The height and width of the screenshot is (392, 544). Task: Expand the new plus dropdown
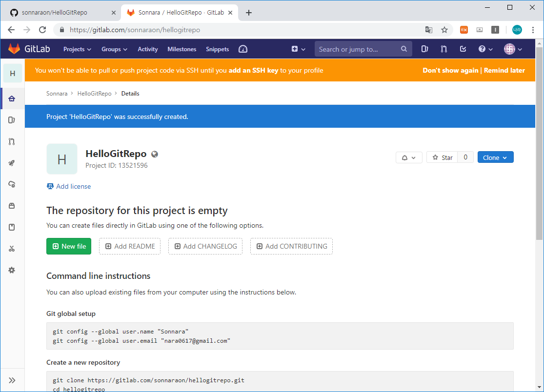coord(299,49)
